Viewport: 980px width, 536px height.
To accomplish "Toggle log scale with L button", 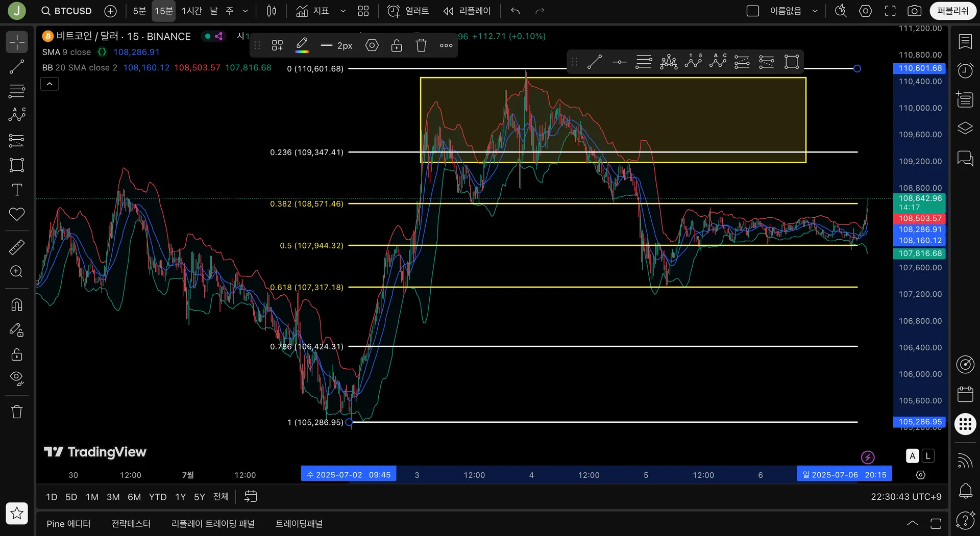I will [x=928, y=456].
